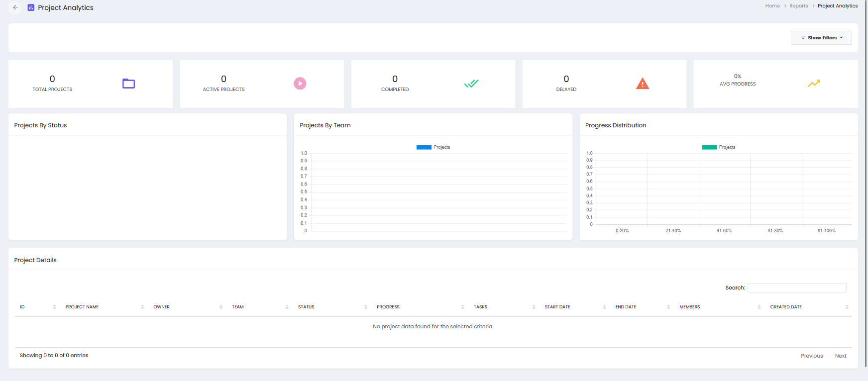
Task: Click the Active Projects play icon
Action: 300,84
